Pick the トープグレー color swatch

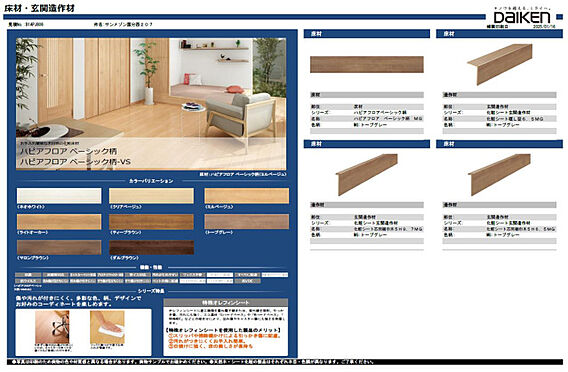coord(247,222)
